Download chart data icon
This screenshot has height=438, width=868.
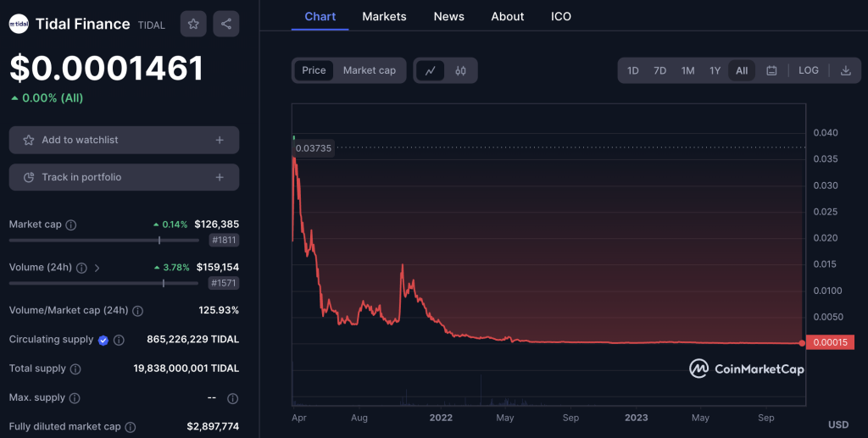[x=846, y=71]
